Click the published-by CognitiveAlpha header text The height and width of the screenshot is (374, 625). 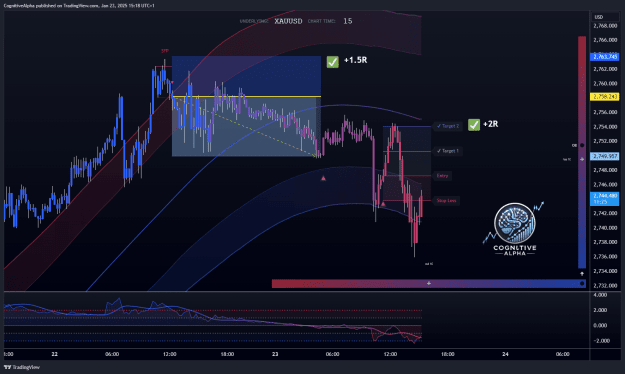[x=79, y=6]
